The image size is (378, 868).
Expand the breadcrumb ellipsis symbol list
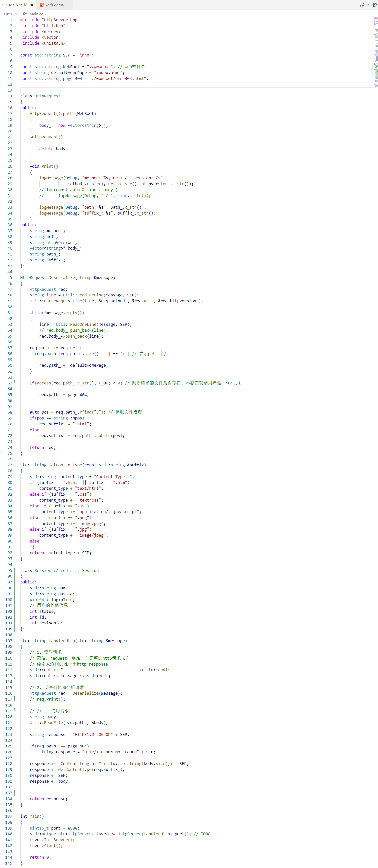pos(49,14)
